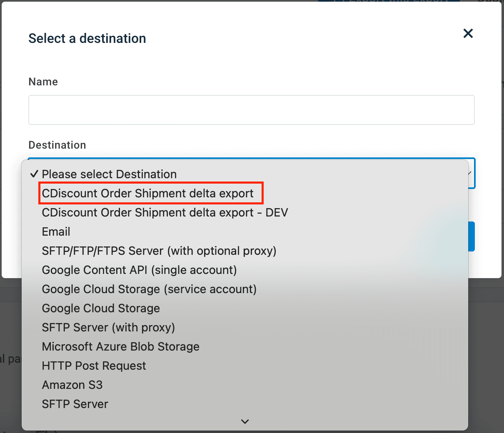
Task: Select SFTP/FTP/FTPS Server (with optional proxy)
Action: (x=159, y=251)
